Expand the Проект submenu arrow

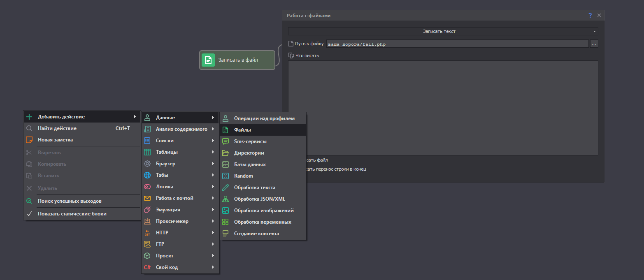click(213, 256)
